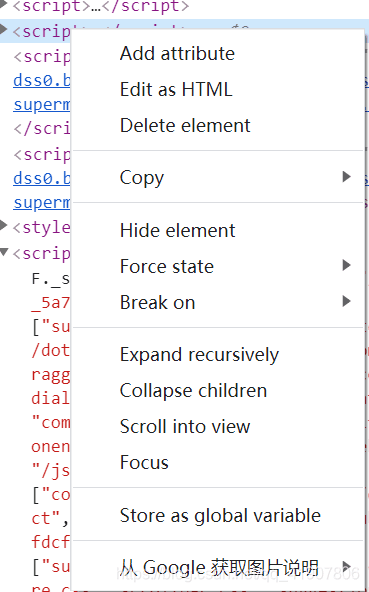Open 从 Google 获取图片说明 submenu
The height and width of the screenshot is (592, 369).
coord(217,567)
